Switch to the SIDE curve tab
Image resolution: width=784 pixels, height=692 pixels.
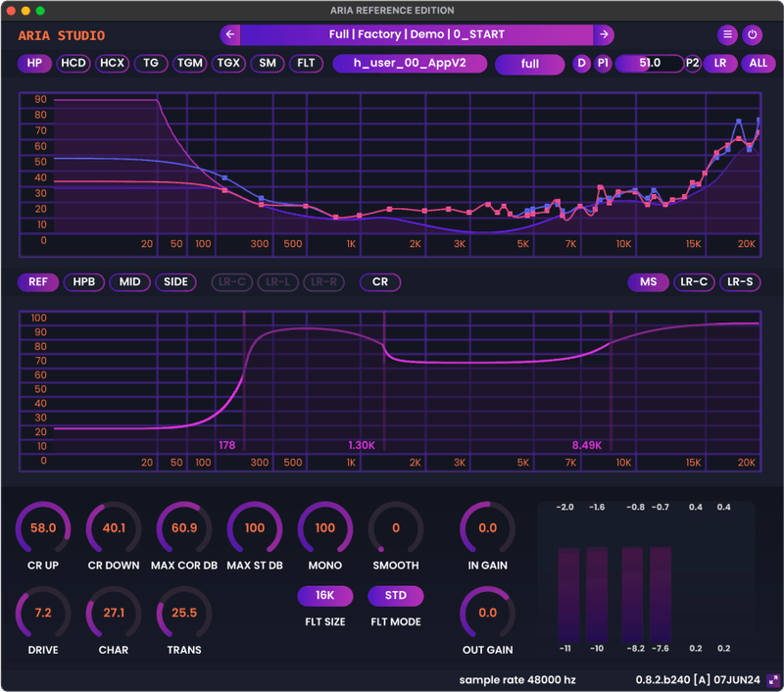point(176,282)
